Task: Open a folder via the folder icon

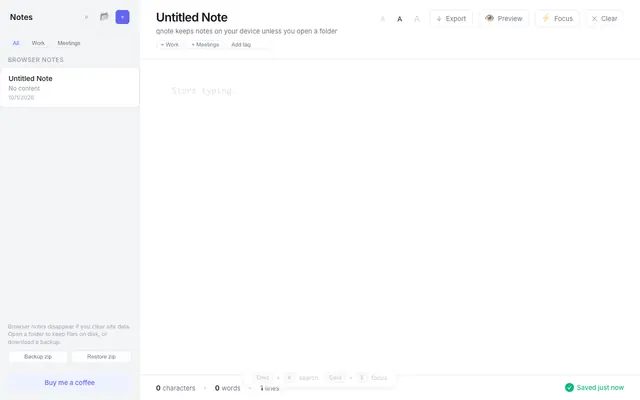Action: click(104, 17)
